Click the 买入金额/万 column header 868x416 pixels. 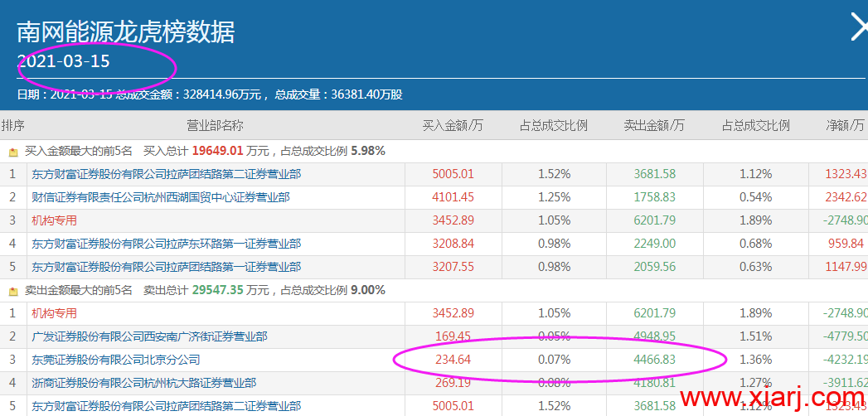pyautogui.click(x=453, y=126)
